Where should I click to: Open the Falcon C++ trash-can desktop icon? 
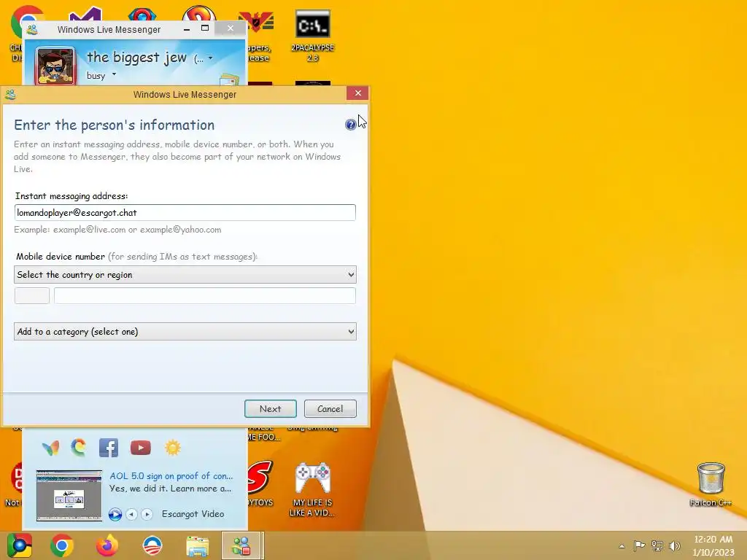tap(711, 485)
